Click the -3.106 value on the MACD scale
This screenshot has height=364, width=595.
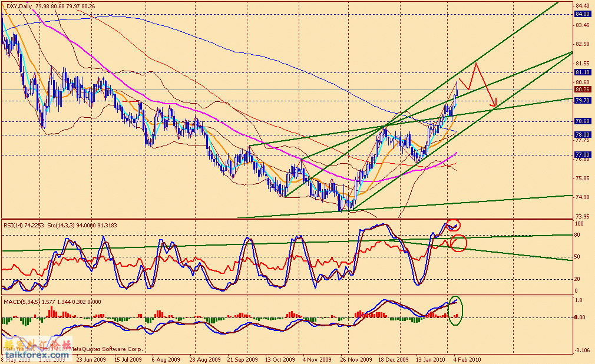point(583,350)
